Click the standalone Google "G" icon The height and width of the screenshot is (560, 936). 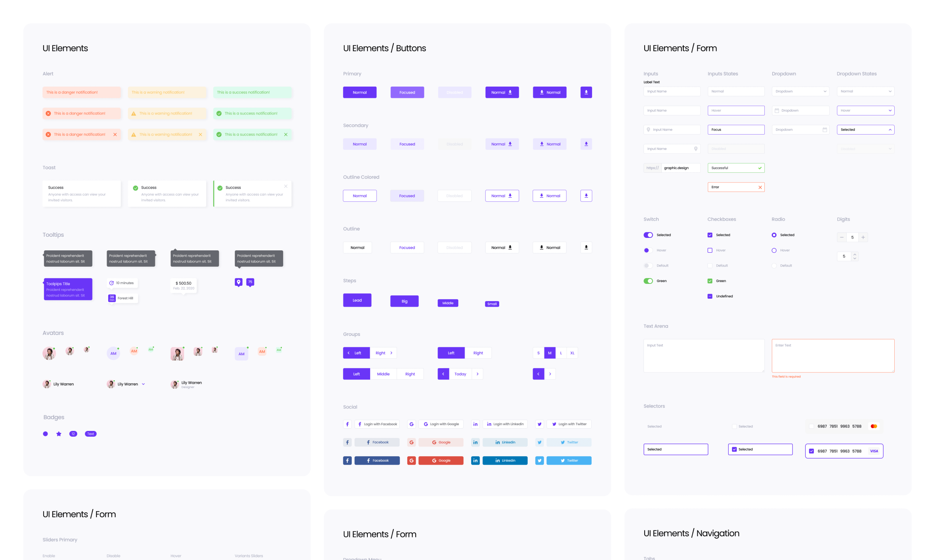[411, 424]
